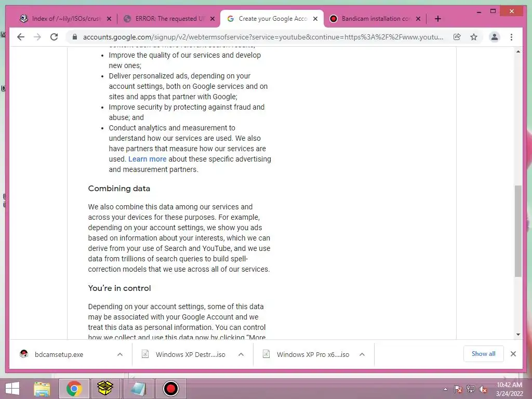Open File Explorer from the taskbar

[42, 389]
